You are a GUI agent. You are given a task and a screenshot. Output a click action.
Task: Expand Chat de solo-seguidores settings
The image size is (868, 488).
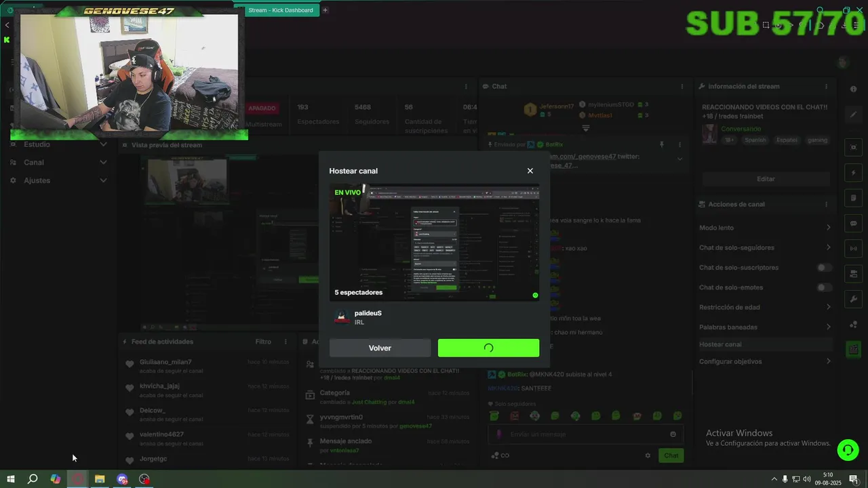coord(764,247)
